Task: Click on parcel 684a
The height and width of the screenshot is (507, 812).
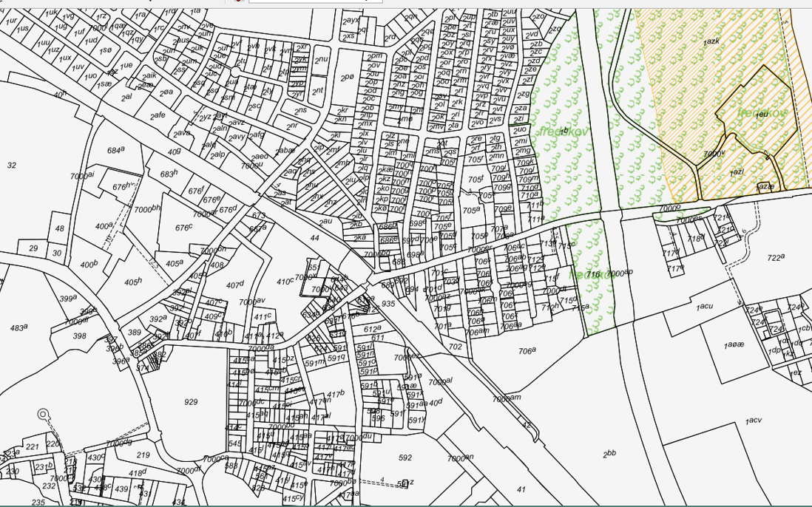Action: (x=115, y=150)
